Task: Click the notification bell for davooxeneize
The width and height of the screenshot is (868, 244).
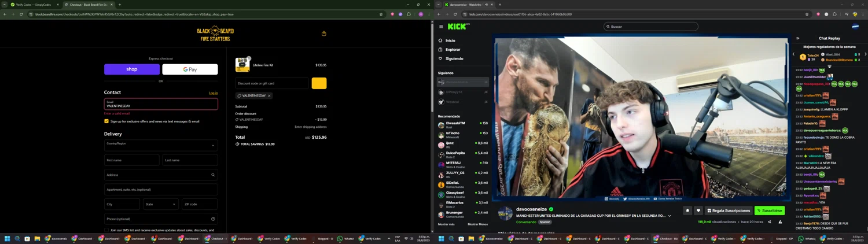Action: point(687,210)
